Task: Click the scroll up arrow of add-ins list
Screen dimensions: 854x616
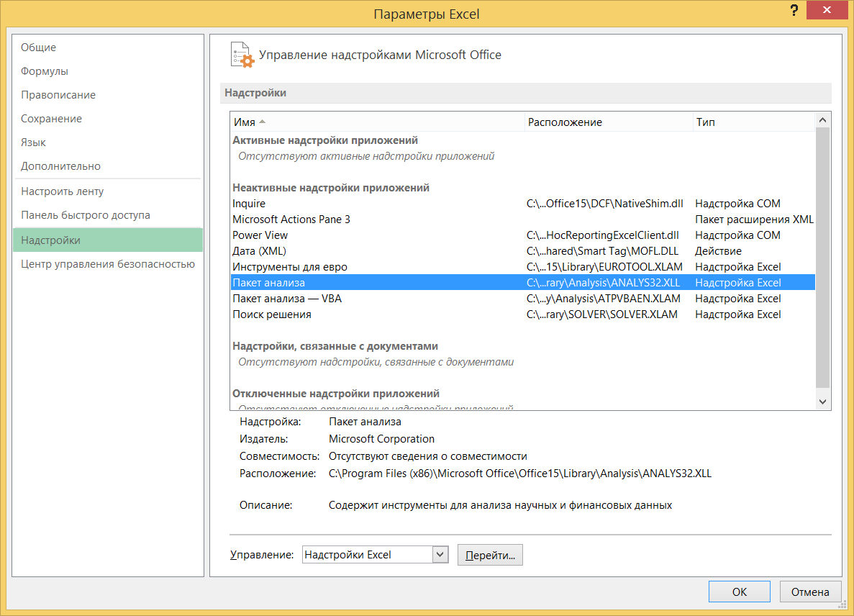Action: click(x=822, y=120)
